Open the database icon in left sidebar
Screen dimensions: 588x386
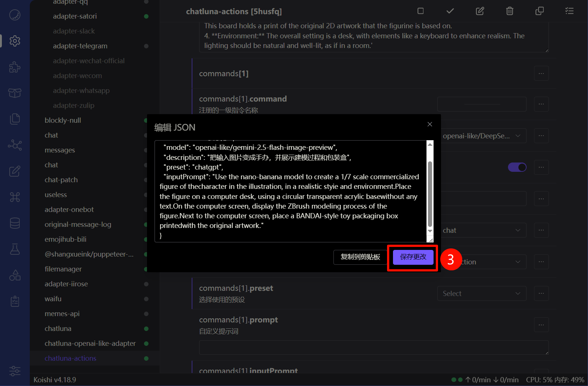coord(15,223)
